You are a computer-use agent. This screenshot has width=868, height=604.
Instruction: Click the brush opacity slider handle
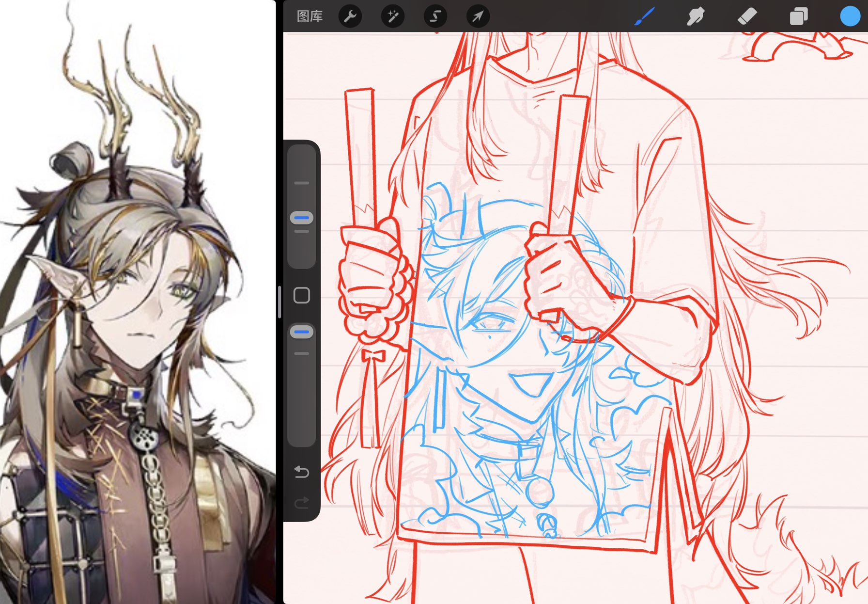(302, 332)
